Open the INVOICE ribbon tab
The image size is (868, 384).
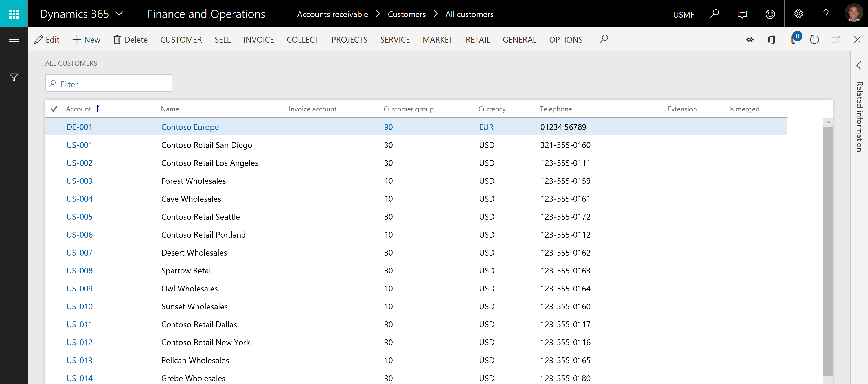pyautogui.click(x=258, y=39)
